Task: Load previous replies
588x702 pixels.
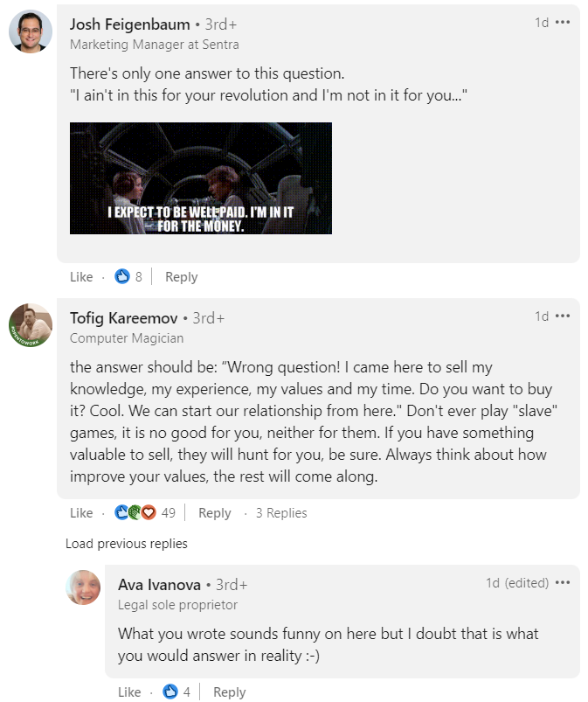Action: tap(127, 544)
